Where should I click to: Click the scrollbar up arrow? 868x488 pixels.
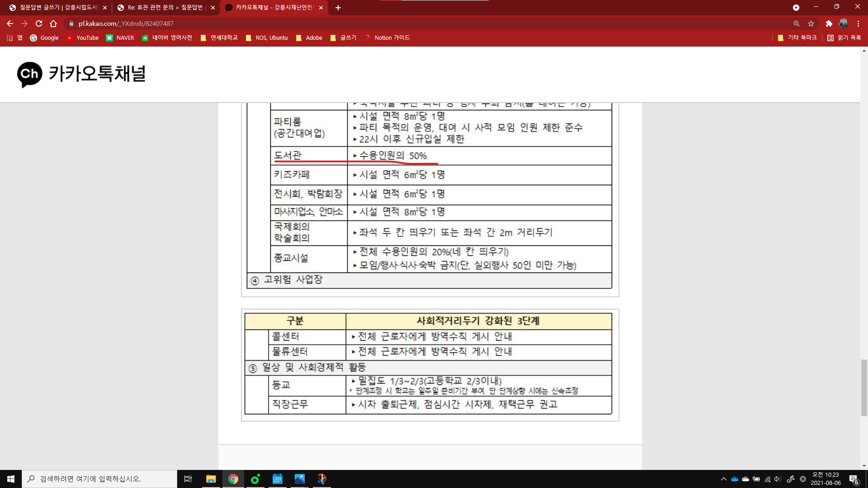click(864, 51)
